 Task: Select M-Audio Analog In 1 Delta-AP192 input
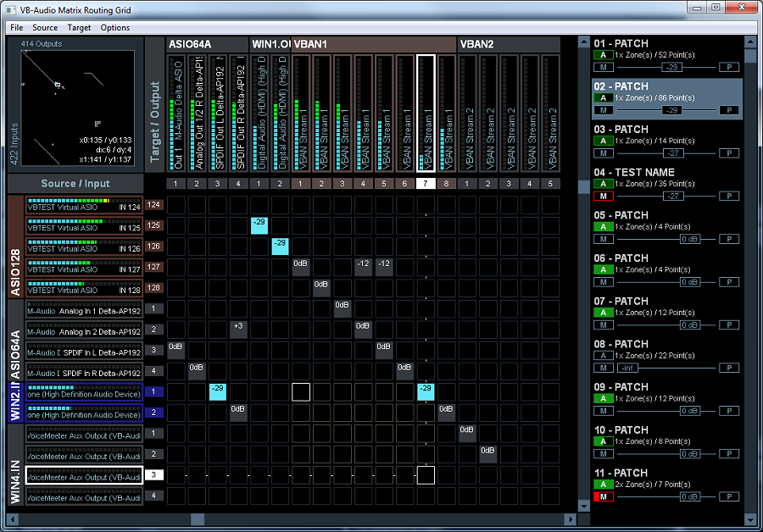click(84, 308)
